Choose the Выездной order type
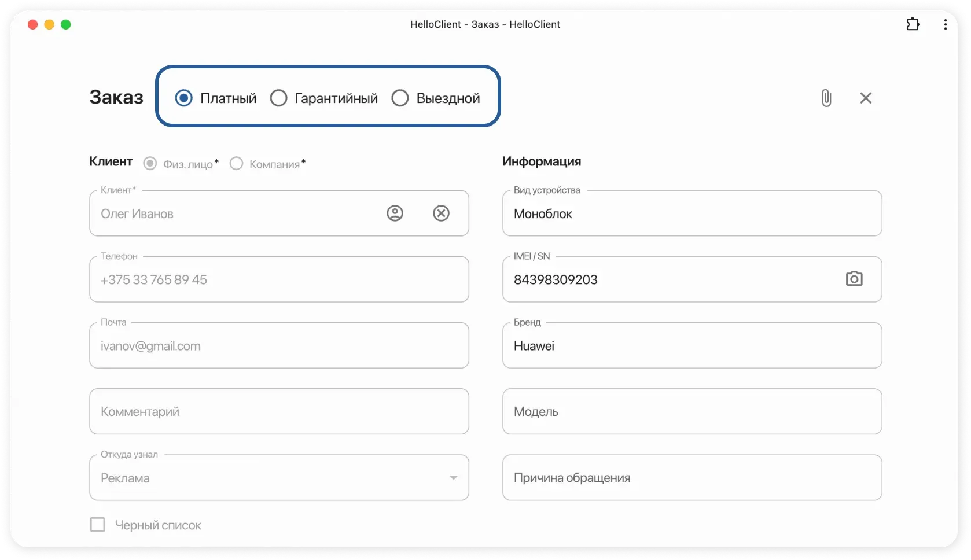 [400, 98]
